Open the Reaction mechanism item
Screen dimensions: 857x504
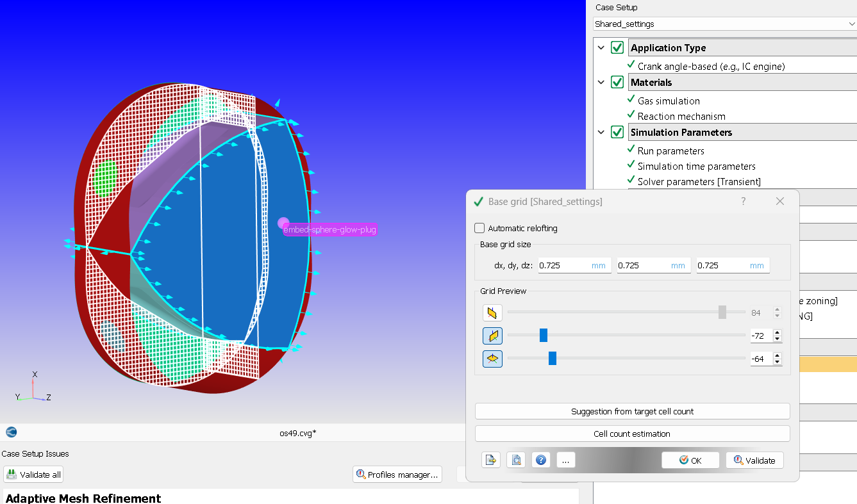(681, 116)
